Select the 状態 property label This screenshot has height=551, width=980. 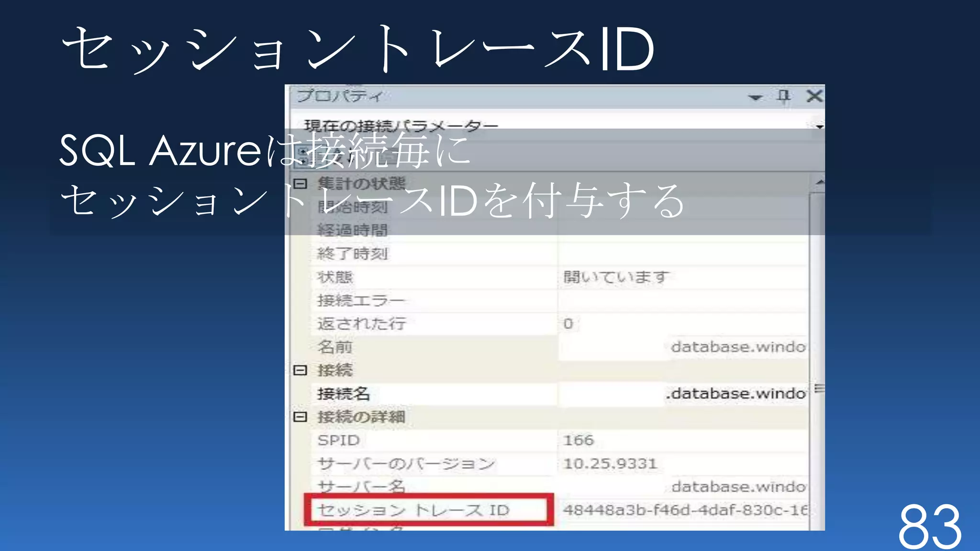point(335,277)
